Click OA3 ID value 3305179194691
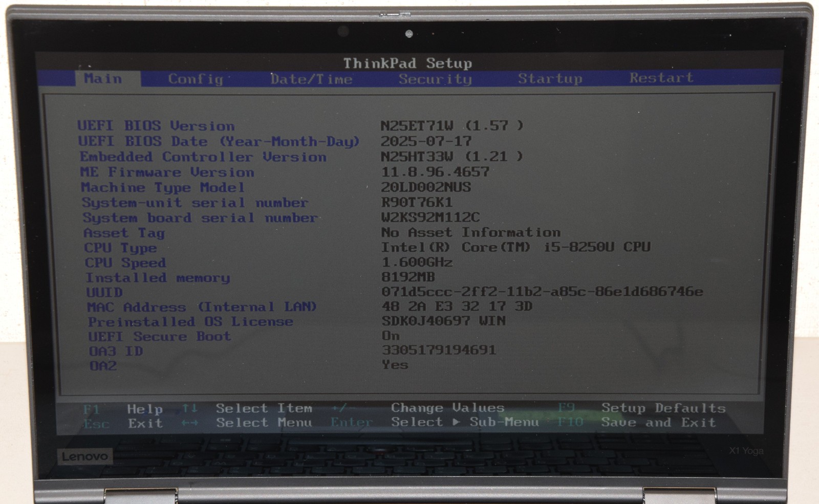Screen dimensions: 819x504 [x=439, y=350]
